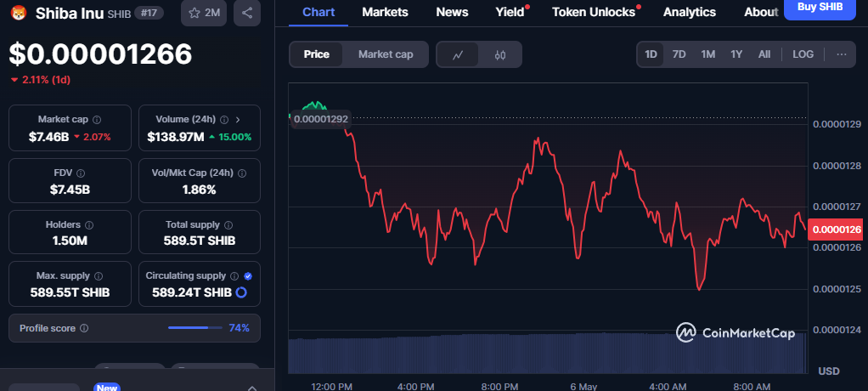Click the Shiba Inu coin logo
This screenshot has width=868, height=391.
pos(19,13)
